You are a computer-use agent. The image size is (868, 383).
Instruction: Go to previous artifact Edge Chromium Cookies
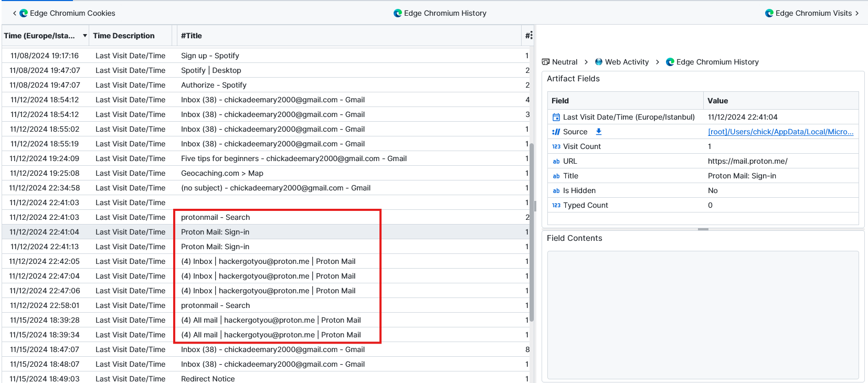(x=72, y=13)
